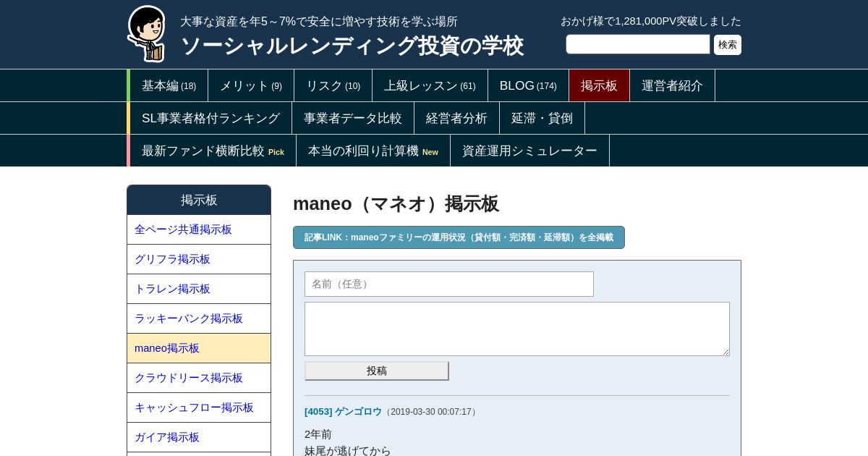Click the comment message textarea
The width and height of the screenshot is (868, 456).
click(517, 329)
